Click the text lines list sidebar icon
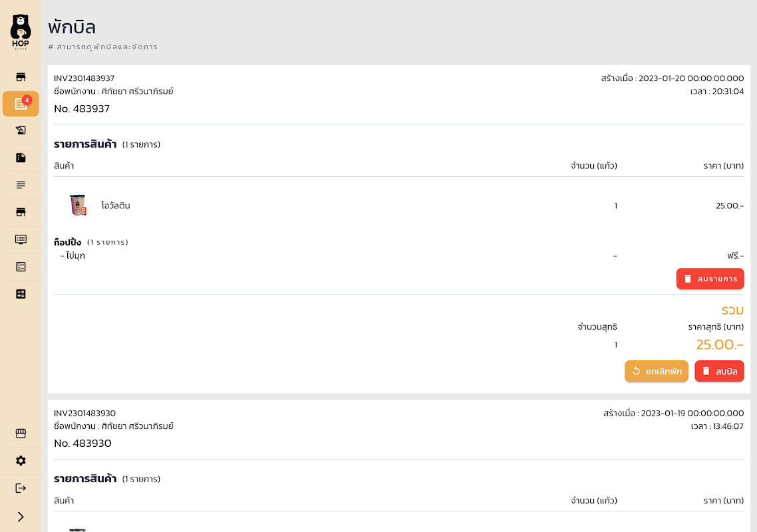This screenshot has height=532, width=757. click(21, 185)
